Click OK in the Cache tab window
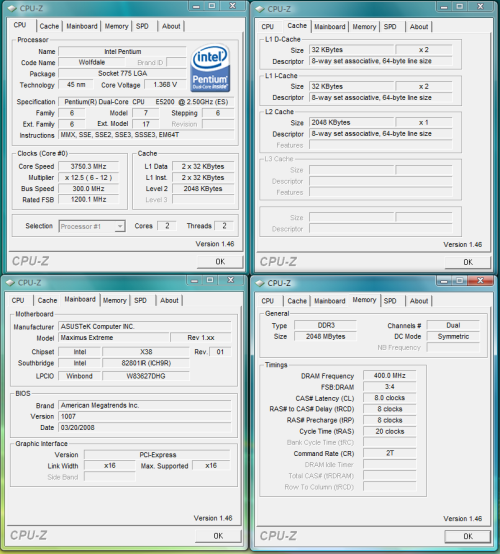The width and height of the screenshot is (500, 554). [x=468, y=262]
